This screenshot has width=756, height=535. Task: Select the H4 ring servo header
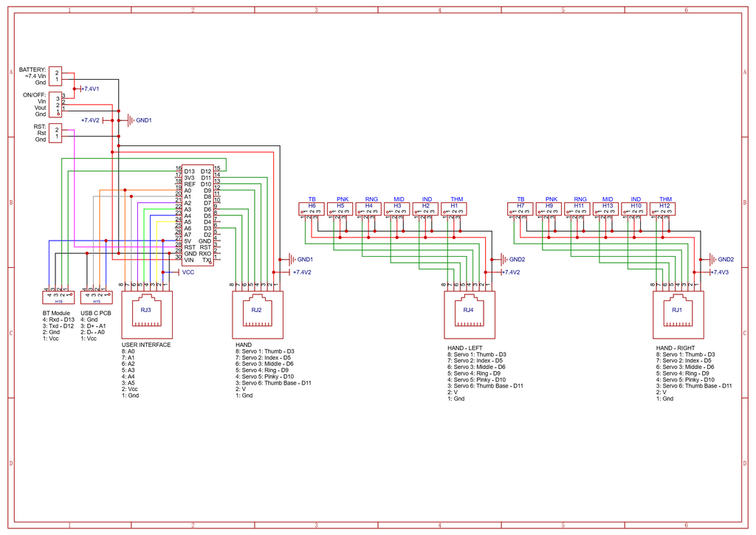pos(368,209)
